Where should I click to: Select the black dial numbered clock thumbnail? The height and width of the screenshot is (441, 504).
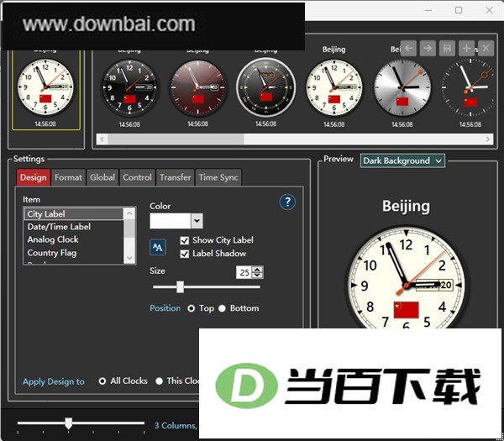coord(129,87)
